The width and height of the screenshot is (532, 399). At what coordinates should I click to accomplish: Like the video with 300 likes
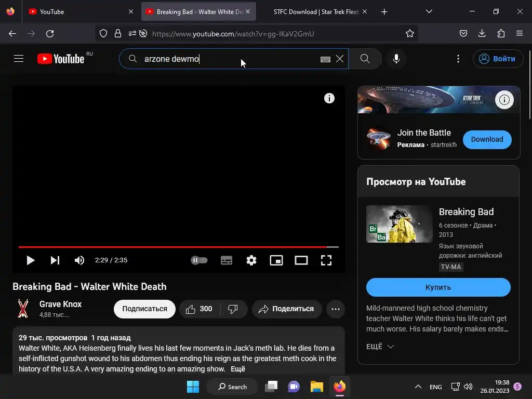click(199, 309)
